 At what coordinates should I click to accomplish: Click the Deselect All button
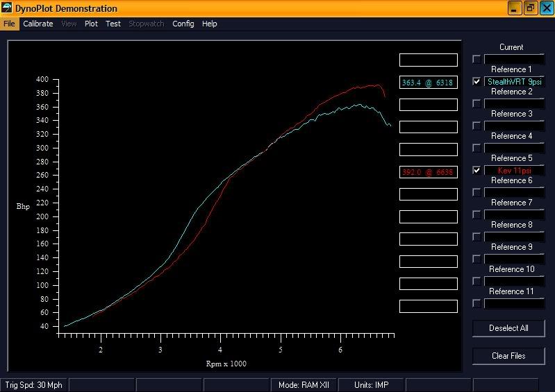(508, 328)
